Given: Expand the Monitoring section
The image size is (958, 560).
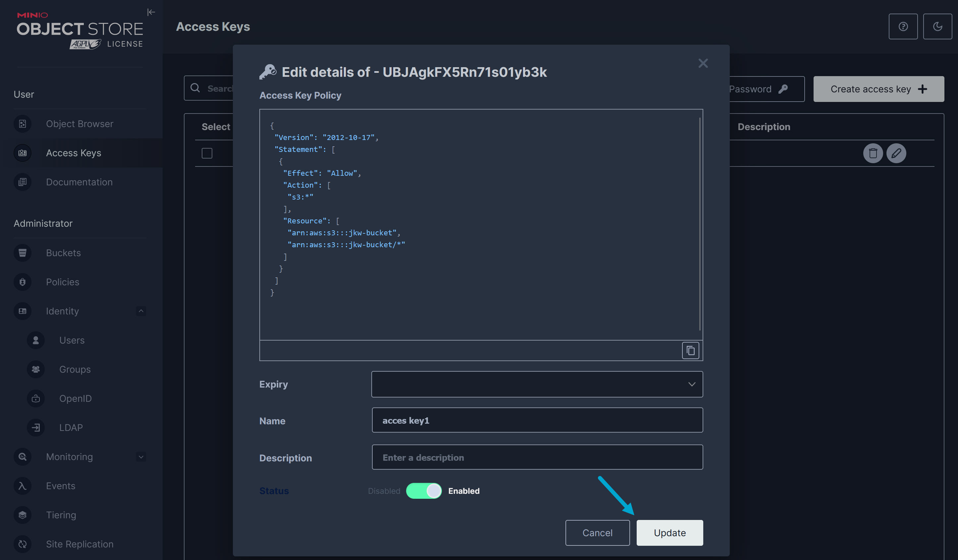Looking at the screenshot, I should pos(141,457).
